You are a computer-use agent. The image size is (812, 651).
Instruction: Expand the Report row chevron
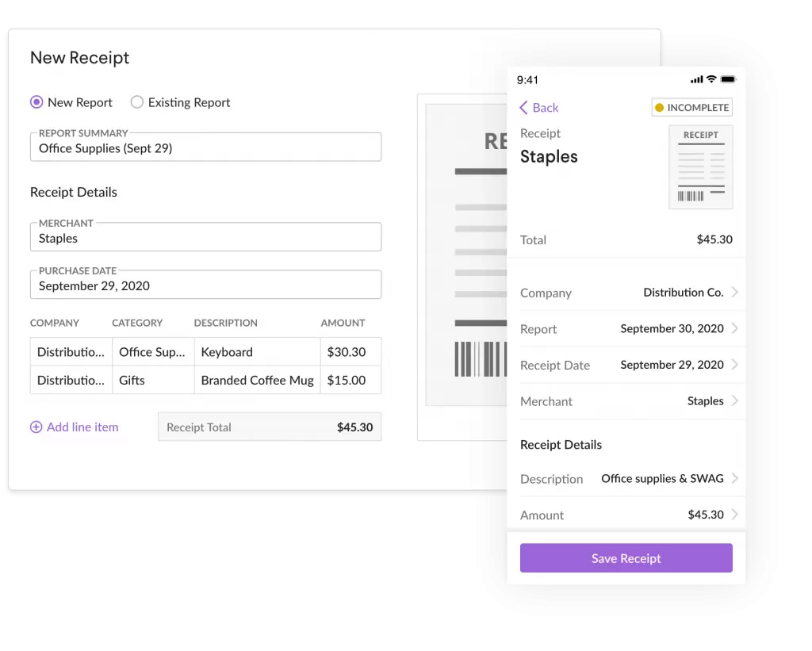click(x=735, y=329)
